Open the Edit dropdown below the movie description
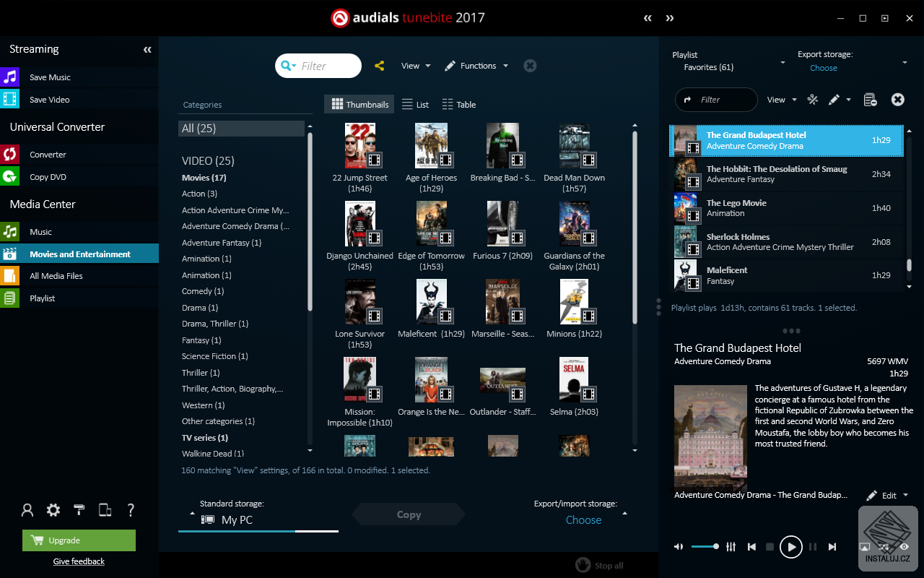Image resolution: width=924 pixels, height=578 pixels. point(887,496)
